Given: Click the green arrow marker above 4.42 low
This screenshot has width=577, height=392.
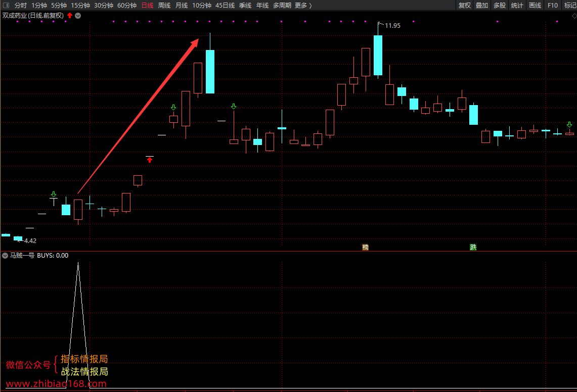Looking at the screenshot, I should click(x=54, y=194).
